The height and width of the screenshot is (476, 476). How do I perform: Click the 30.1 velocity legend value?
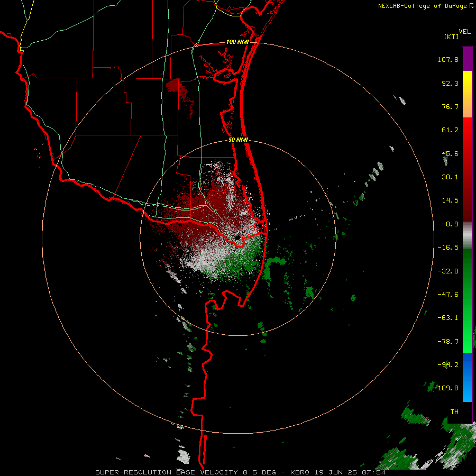click(450, 177)
